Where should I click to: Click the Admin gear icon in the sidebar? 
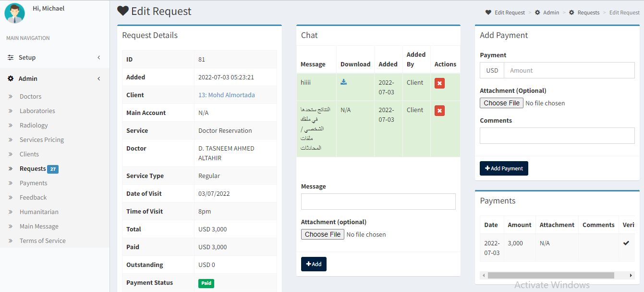(11, 78)
